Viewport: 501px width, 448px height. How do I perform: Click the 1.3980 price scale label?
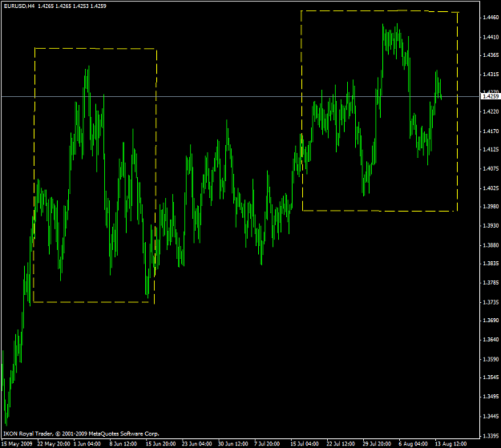(x=491, y=207)
